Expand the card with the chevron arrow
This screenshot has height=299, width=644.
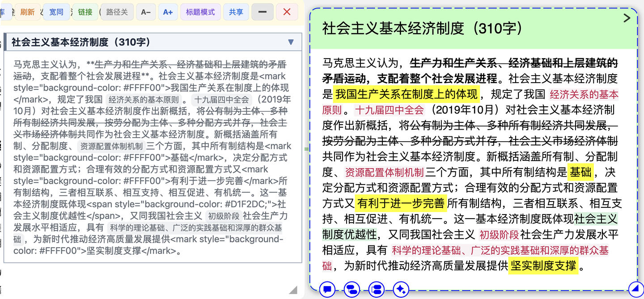click(627, 18)
